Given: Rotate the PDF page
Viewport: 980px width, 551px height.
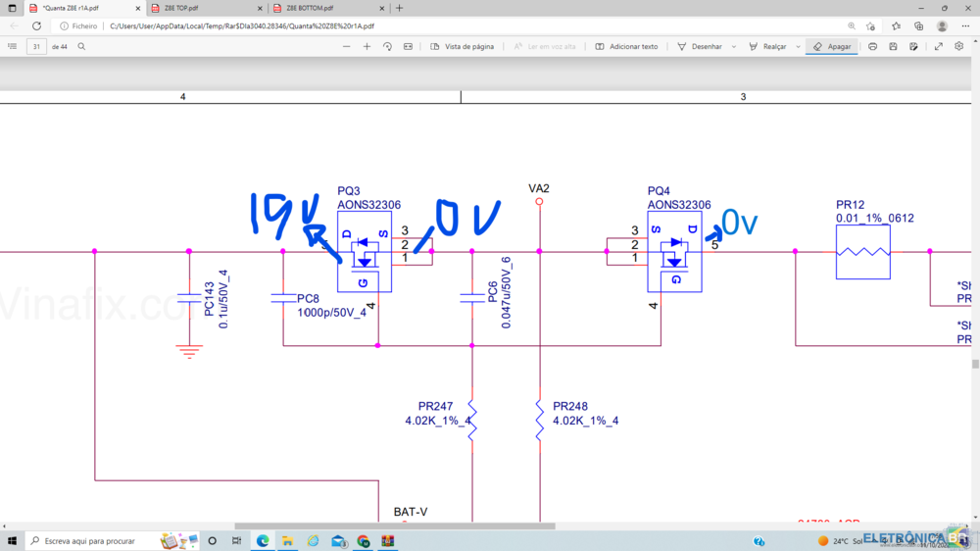Looking at the screenshot, I should point(387,46).
